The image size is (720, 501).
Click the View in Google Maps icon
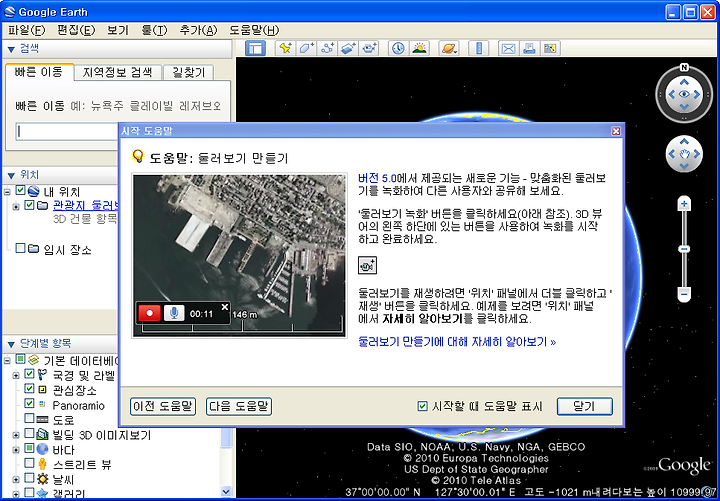tap(550, 48)
